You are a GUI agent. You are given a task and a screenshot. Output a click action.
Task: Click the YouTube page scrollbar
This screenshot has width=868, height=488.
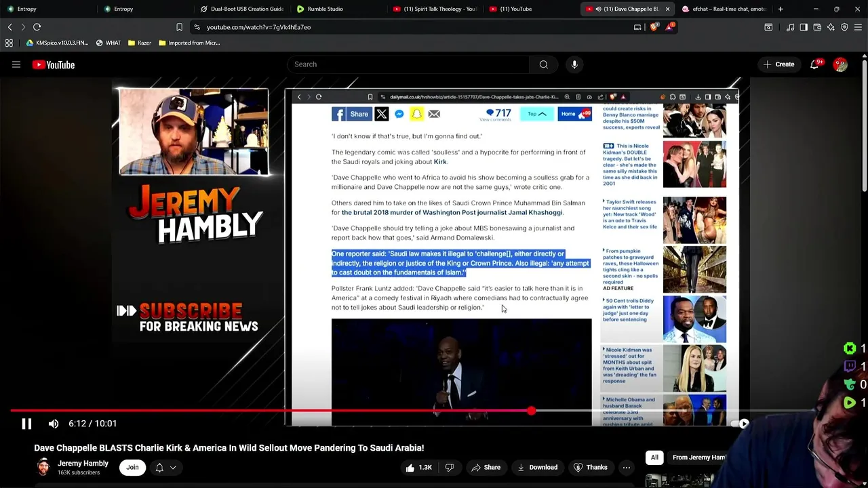pyautogui.click(x=865, y=125)
